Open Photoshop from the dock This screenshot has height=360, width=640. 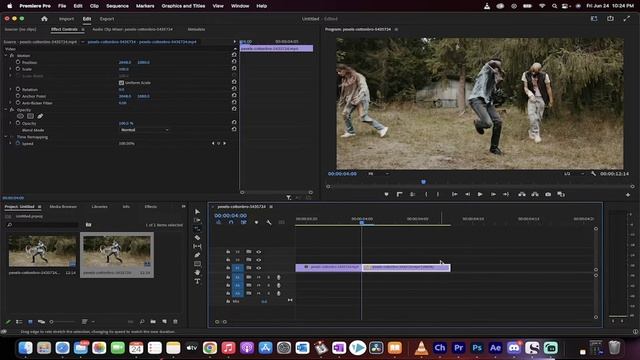click(x=477, y=348)
